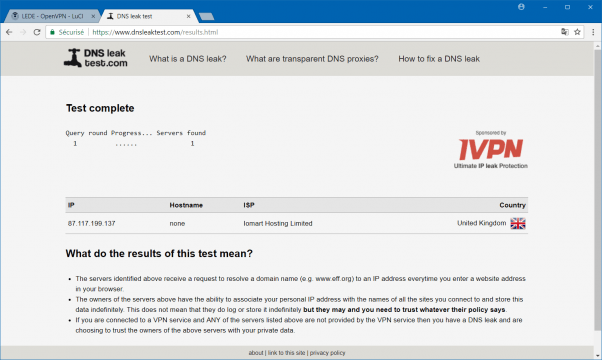602x360 pixels.
Task: Bookmark this page with the star icon
Action: coord(577,32)
